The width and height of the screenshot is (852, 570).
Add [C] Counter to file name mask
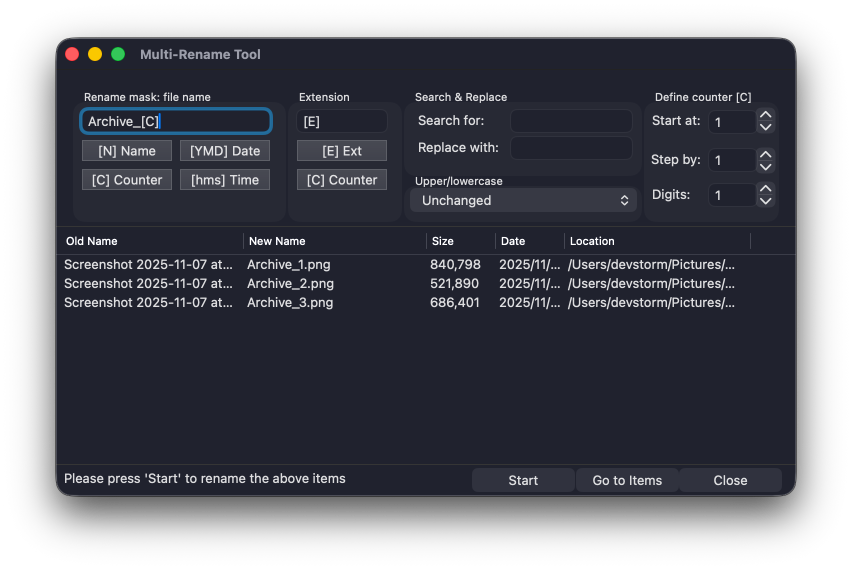pos(127,180)
